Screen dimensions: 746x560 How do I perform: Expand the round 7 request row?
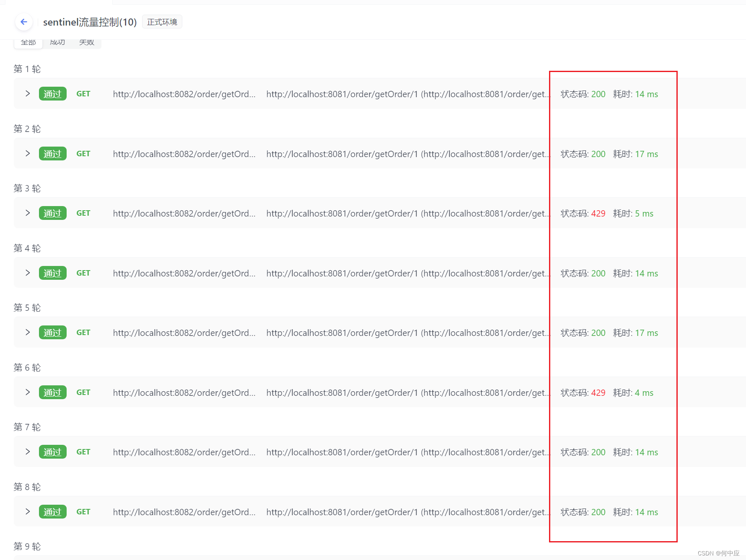pyautogui.click(x=28, y=452)
